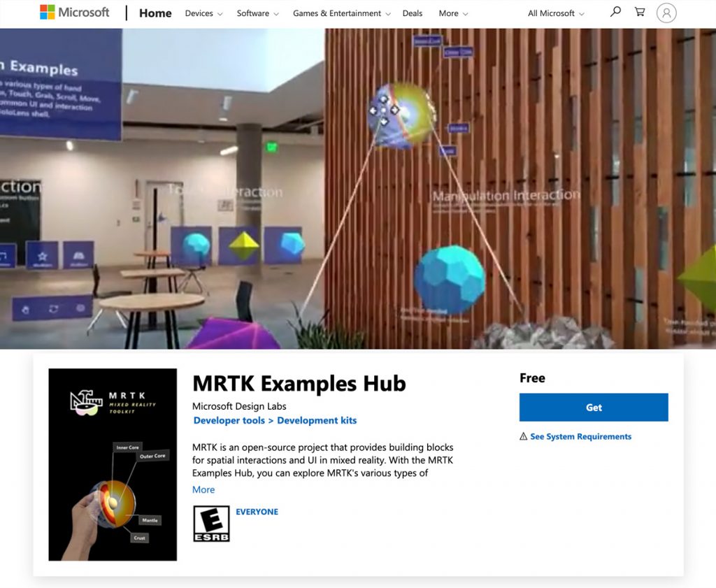The height and width of the screenshot is (588, 716).
Task: Open the Deals menu item
Action: point(413,13)
